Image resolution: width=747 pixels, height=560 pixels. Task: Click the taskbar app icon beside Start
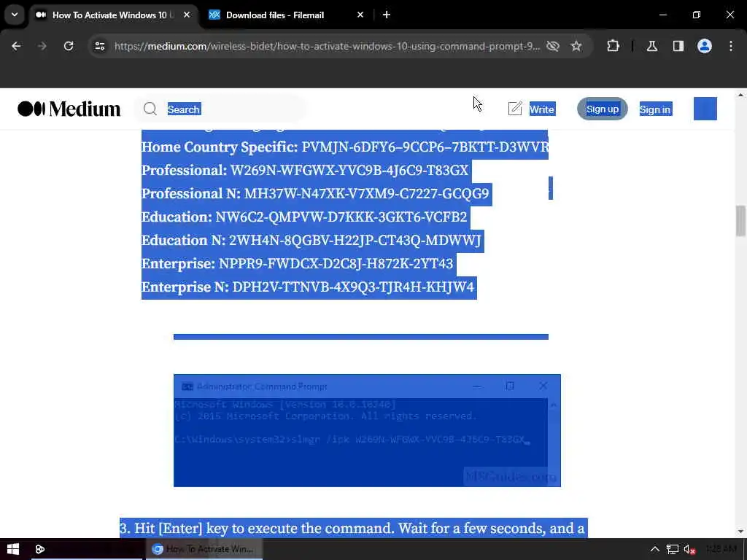40,549
